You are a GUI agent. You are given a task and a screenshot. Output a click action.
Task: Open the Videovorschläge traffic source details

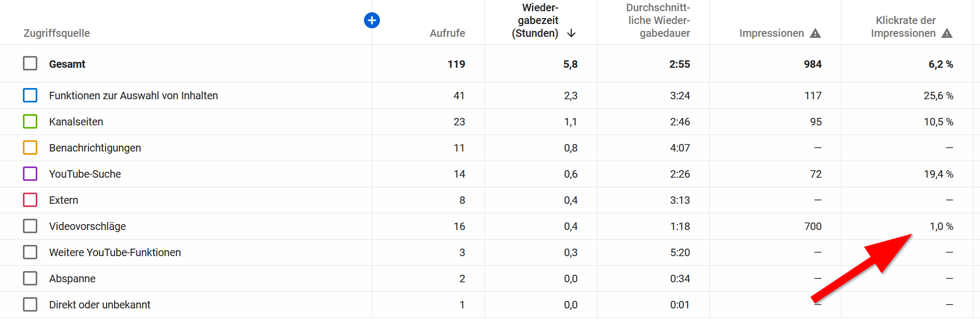[87, 226]
